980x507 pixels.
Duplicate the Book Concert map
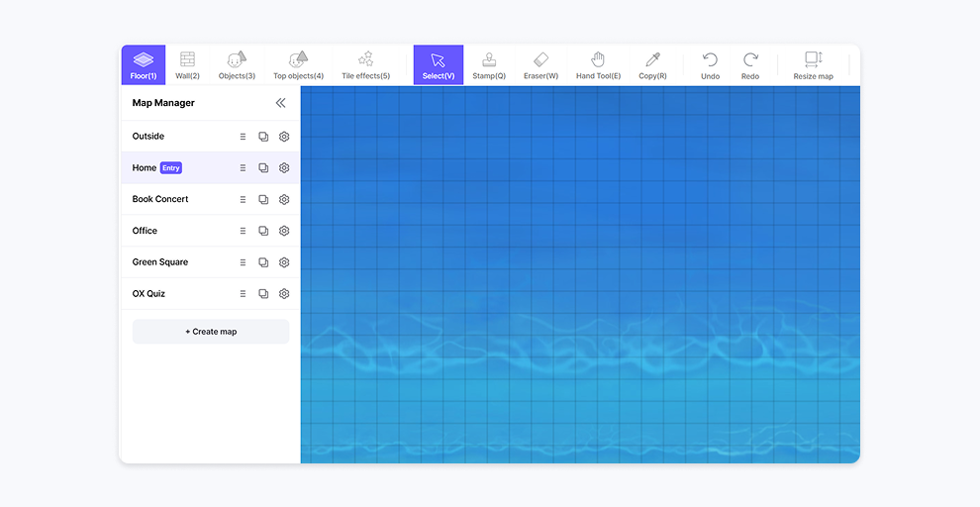(x=263, y=199)
